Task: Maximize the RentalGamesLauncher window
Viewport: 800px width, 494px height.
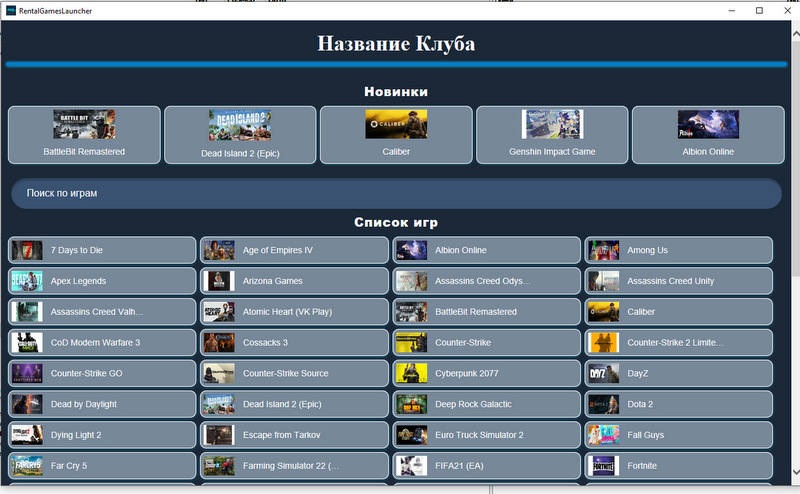Action: (759, 10)
